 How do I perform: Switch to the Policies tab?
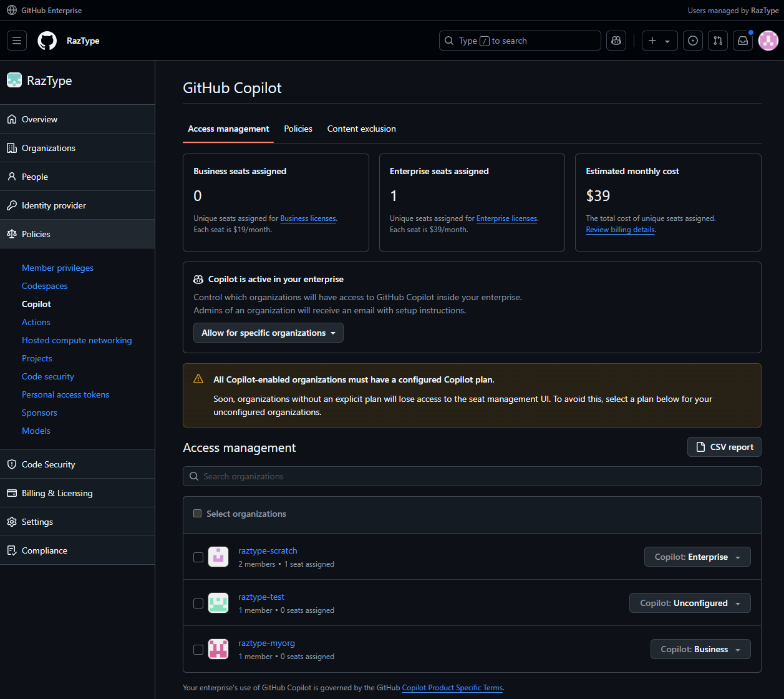point(298,129)
